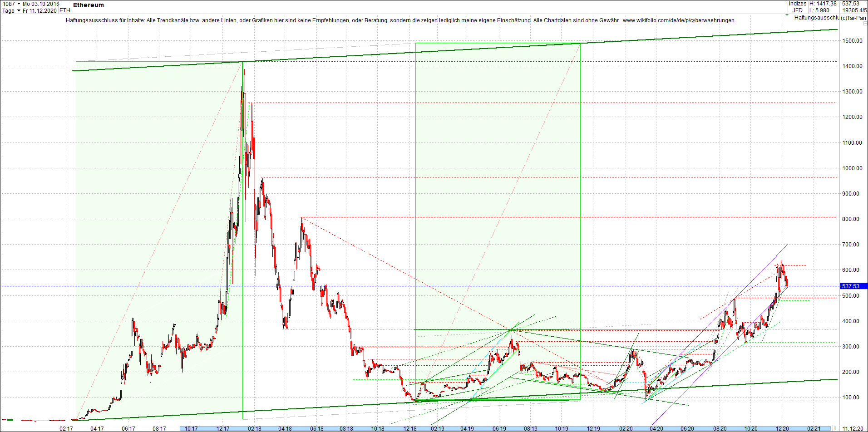Click the 1500.00 price axis label

point(853,41)
